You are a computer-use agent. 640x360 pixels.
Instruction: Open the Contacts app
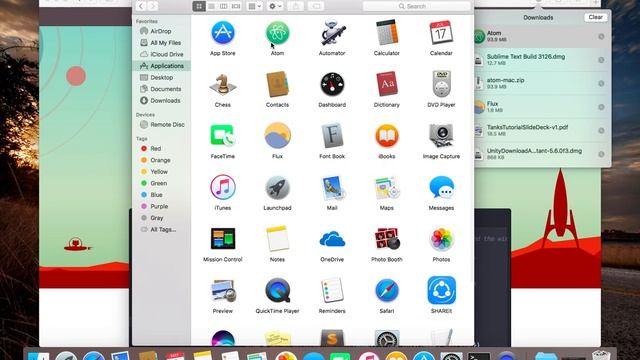click(277, 84)
